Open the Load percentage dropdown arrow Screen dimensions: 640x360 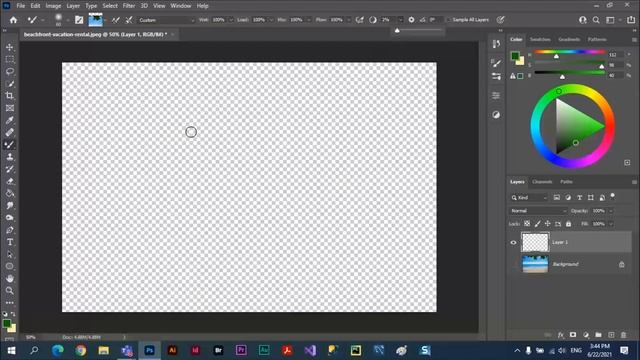tap(271, 20)
